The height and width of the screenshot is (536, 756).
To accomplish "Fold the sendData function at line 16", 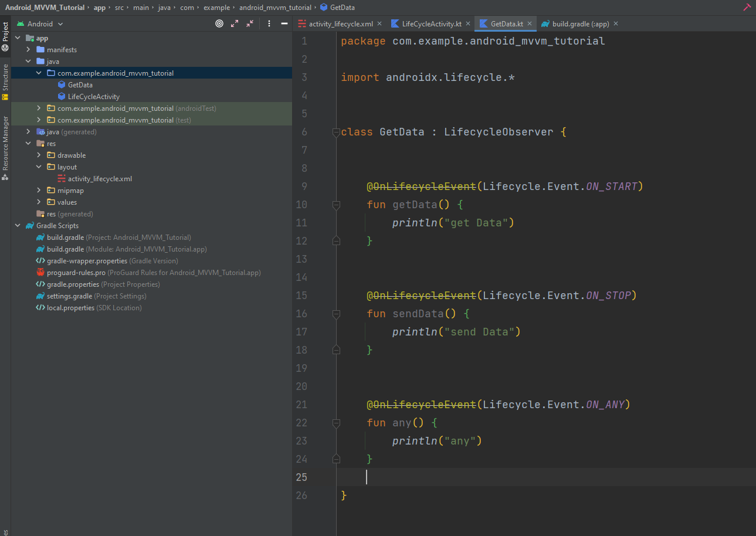I will pos(336,314).
